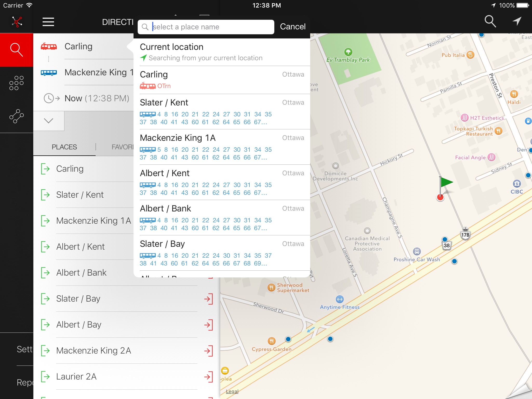
Task: Tap the map search magnifier icon
Action: pyautogui.click(x=490, y=21)
